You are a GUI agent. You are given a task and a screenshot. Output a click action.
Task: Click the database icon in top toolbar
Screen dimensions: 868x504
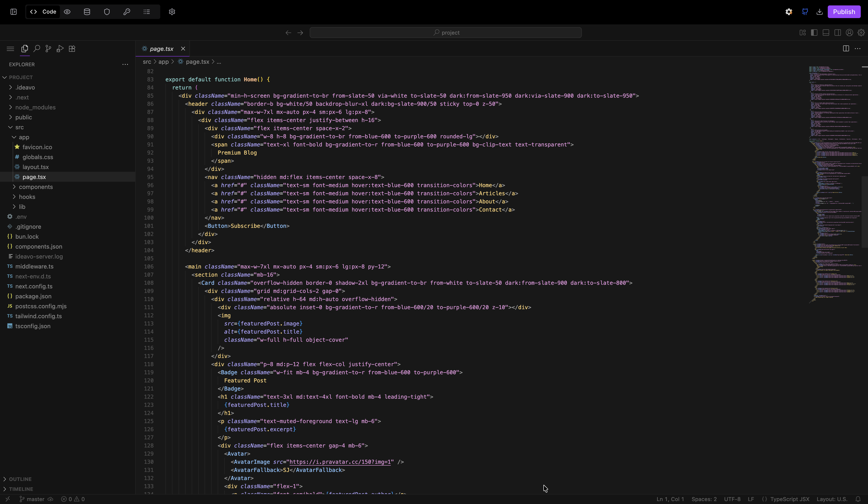pos(87,12)
